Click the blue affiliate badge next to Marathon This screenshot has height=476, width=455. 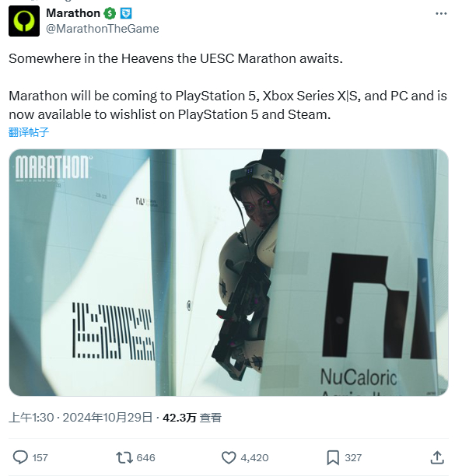tap(126, 13)
